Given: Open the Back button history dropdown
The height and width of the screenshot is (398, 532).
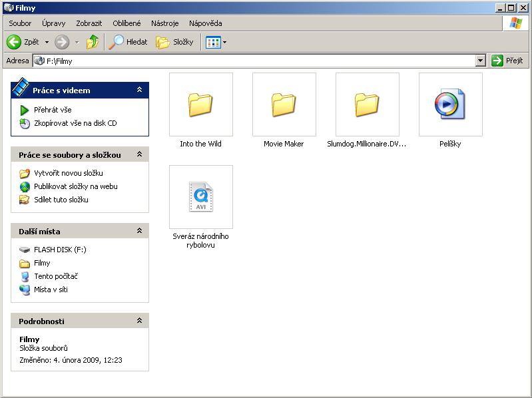Looking at the screenshot, I should click(x=47, y=43).
